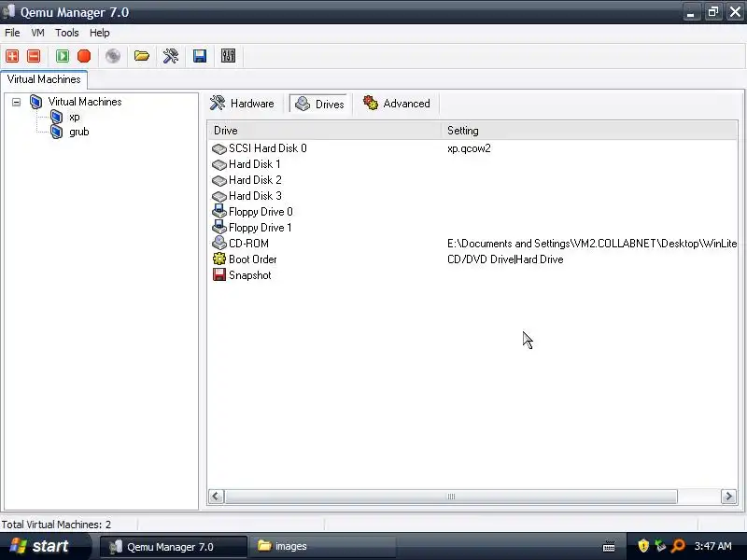Image resolution: width=747 pixels, height=560 pixels.
Task: Click the red plus Add VM toolbar icon
Action: [12, 56]
